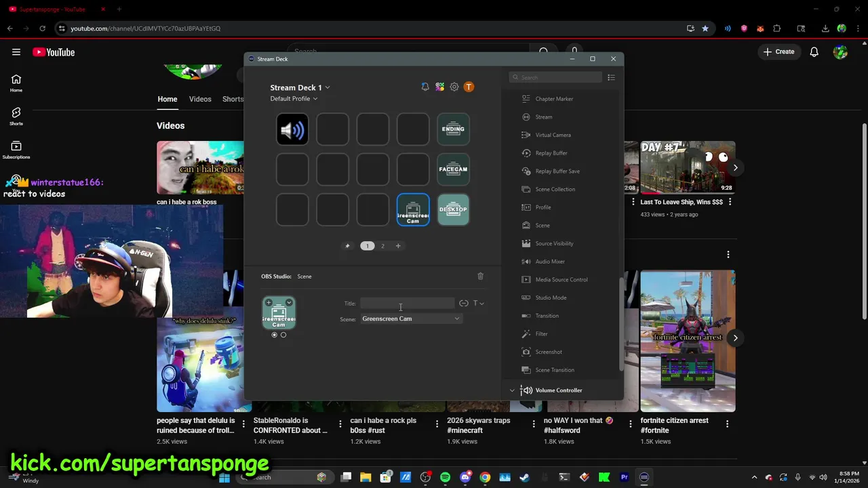
Task: Open the channel Videos tab
Action: point(200,99)
